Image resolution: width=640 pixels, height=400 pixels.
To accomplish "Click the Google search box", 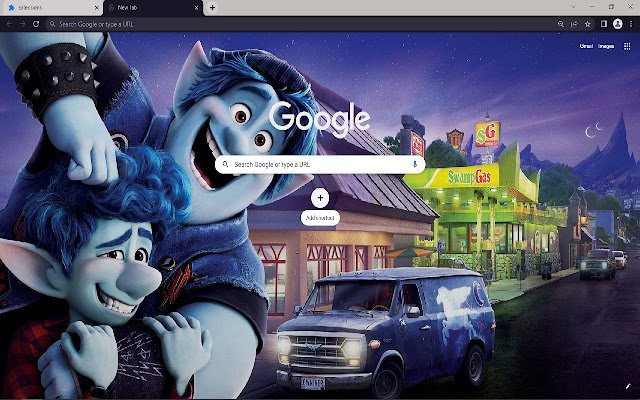I will [x=320, y=164].
